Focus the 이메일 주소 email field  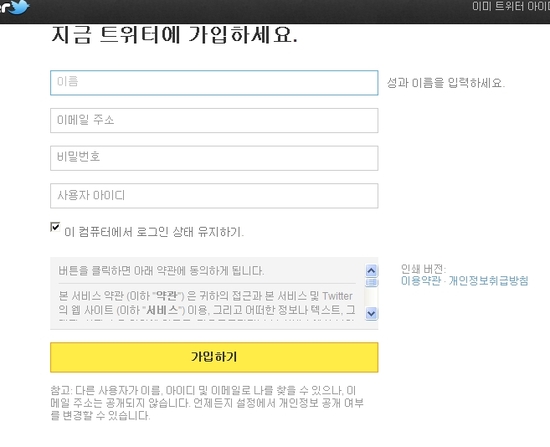pyautogui.click(x=214, y=120)
